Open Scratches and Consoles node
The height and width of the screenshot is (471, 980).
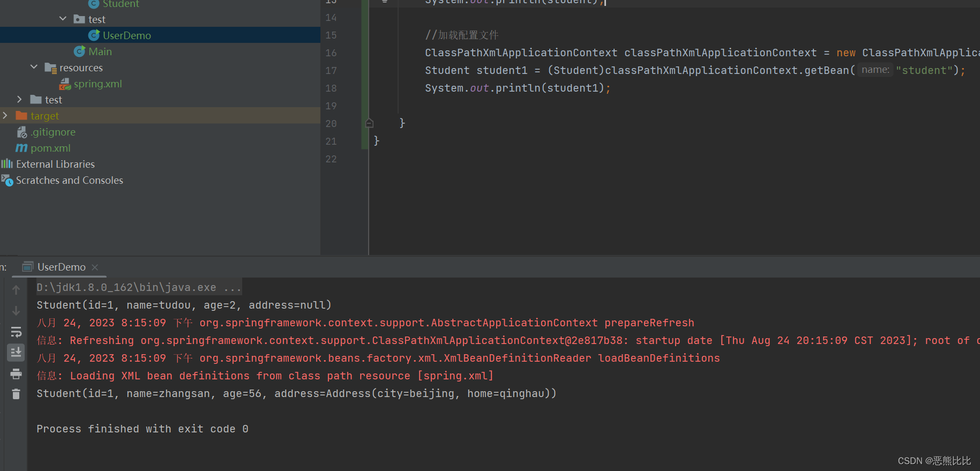(x=70, y=180)
